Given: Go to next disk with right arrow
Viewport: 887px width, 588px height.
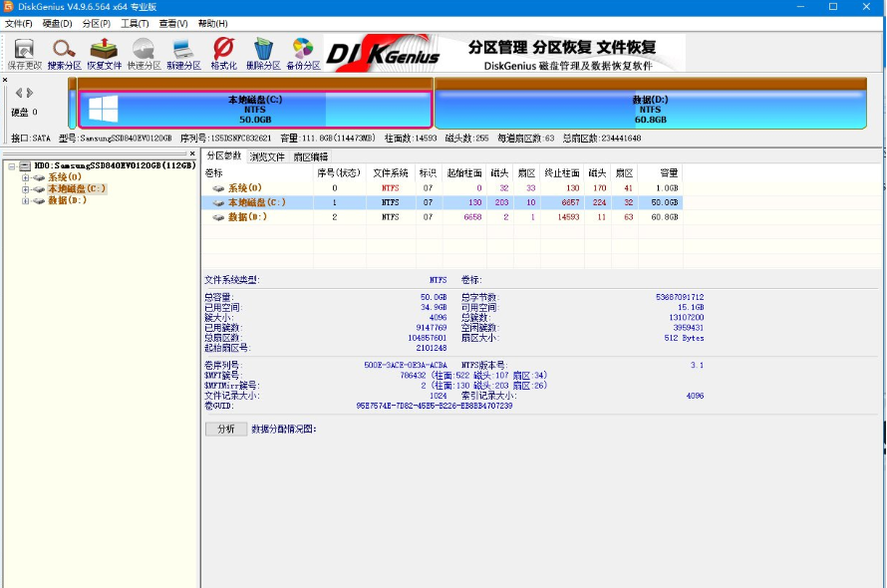Looking at the screenshot, I should click(x=30, y=93).
